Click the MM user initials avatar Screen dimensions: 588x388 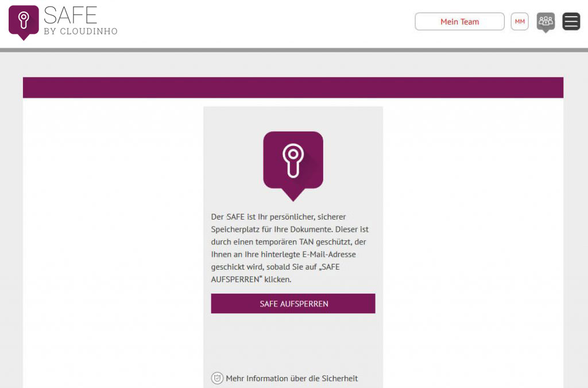click(x=519, y=22)
